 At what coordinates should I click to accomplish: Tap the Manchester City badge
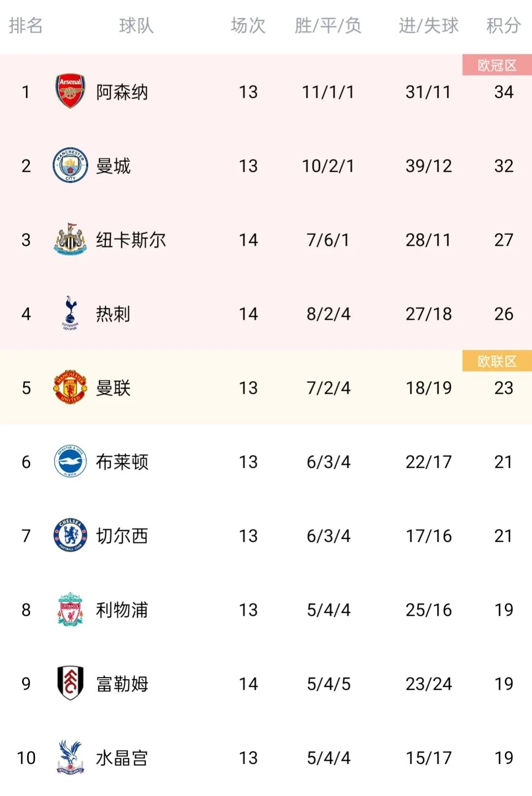coord(70,165)
